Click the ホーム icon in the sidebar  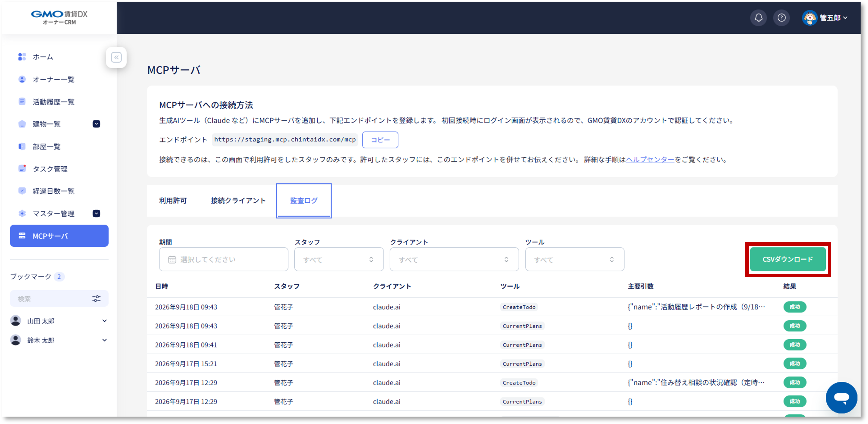22,57
